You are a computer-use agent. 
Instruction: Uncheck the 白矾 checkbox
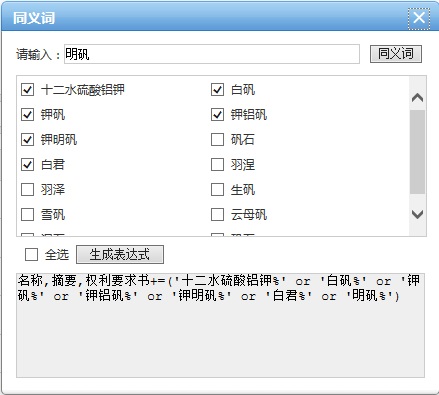217,90
